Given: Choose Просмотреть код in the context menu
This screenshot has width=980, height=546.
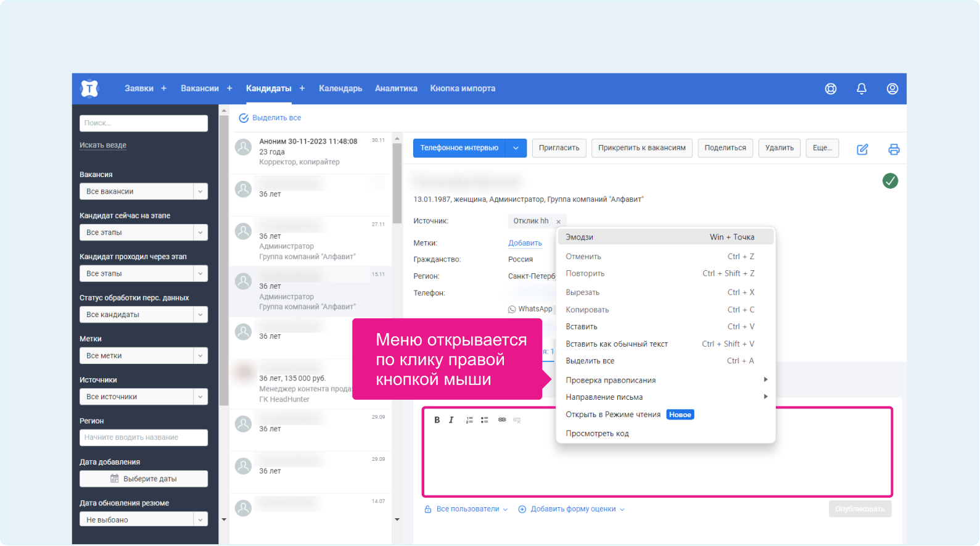Looking at the screenshot, I should pyautogui.click(x=665, y=434).
